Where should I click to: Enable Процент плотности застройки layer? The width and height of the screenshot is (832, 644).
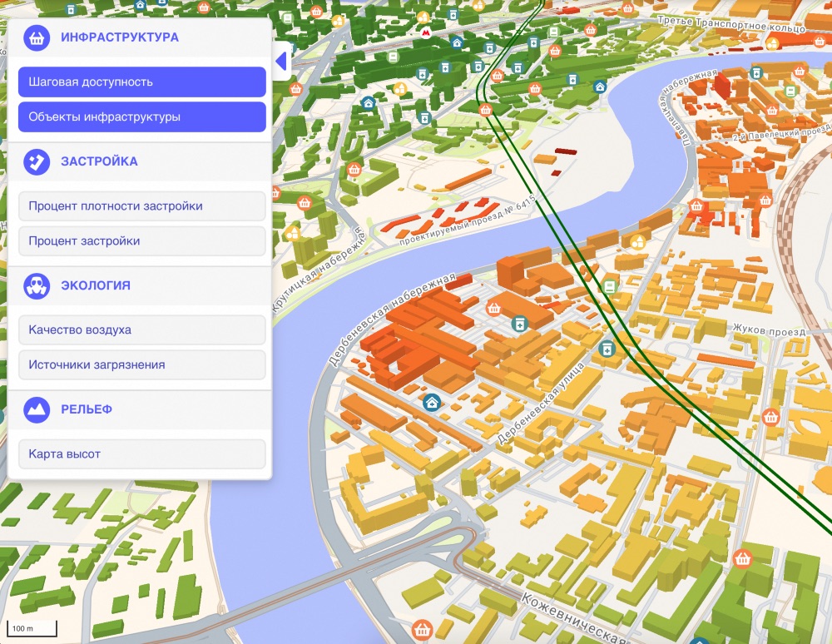click(141, 206)
